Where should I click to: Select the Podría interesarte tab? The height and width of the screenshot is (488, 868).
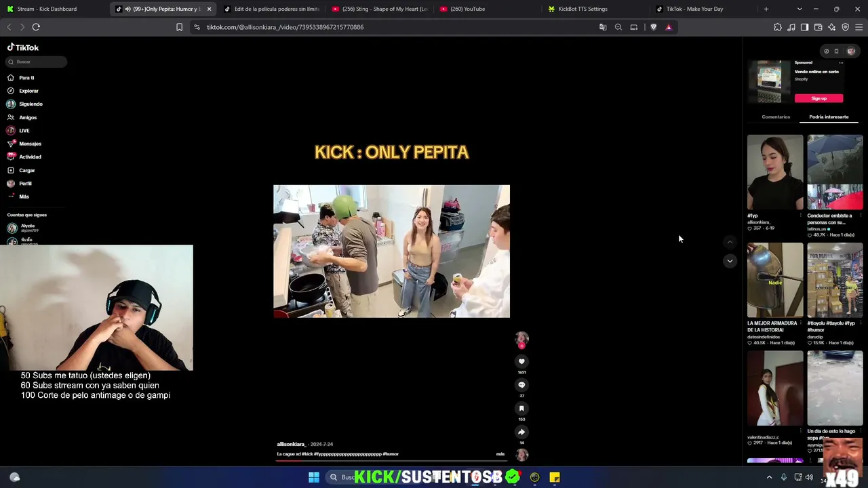829,117
